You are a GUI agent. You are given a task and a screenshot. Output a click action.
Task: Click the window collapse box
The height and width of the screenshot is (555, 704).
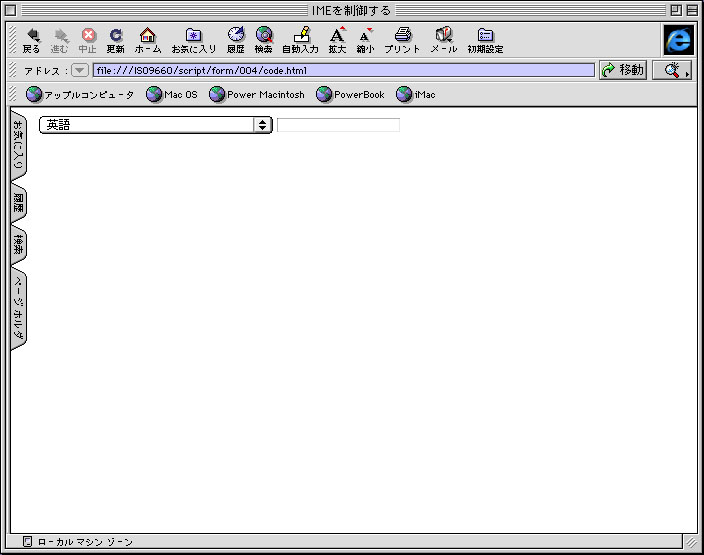(x=692, y=10)
